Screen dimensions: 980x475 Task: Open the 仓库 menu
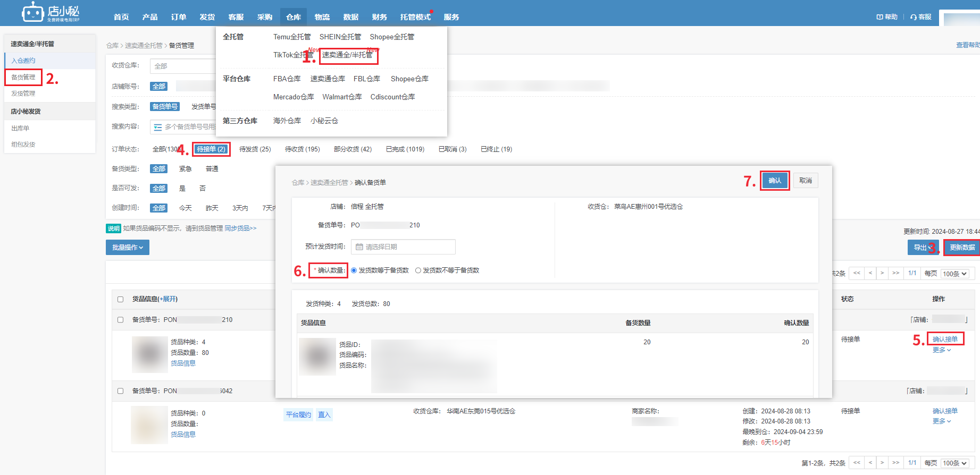(294, 17)
